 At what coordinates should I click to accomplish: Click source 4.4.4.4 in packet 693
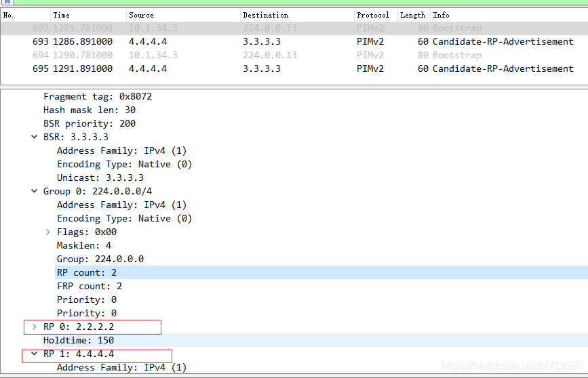click(148, 41)
